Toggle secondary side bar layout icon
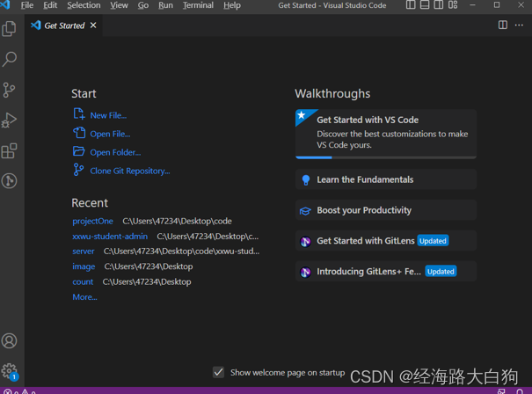532x394 pixels. (x=439, y=5)
